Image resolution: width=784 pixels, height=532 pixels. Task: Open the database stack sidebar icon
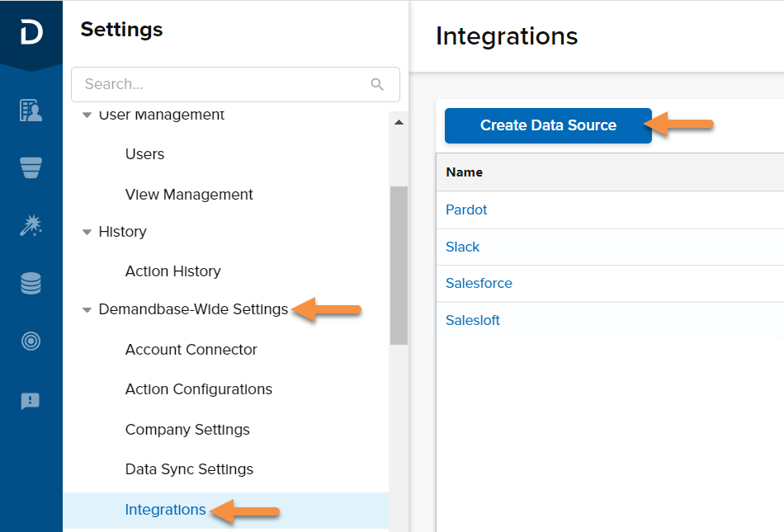(31, 283)
